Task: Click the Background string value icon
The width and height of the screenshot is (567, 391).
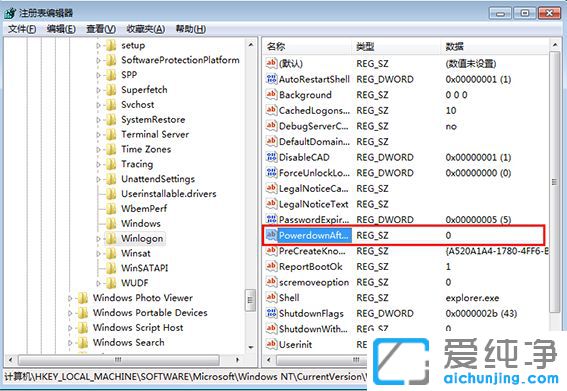Action: (x=271, y=94)
